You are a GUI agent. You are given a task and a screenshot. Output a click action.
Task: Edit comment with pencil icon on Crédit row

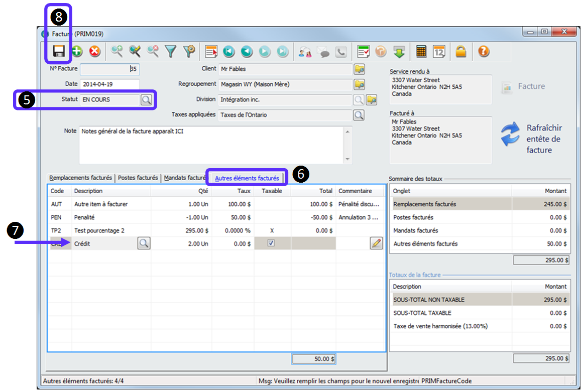(376, 243)
